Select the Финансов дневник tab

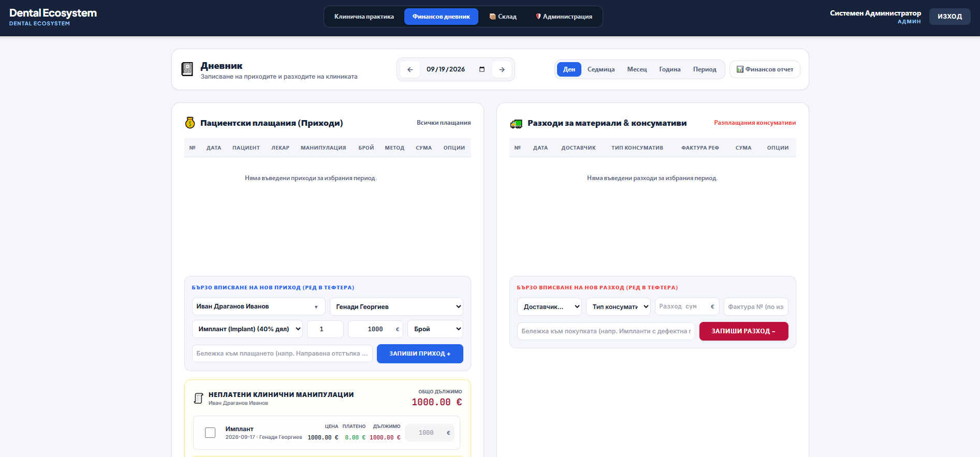click(x=441, y=17)
